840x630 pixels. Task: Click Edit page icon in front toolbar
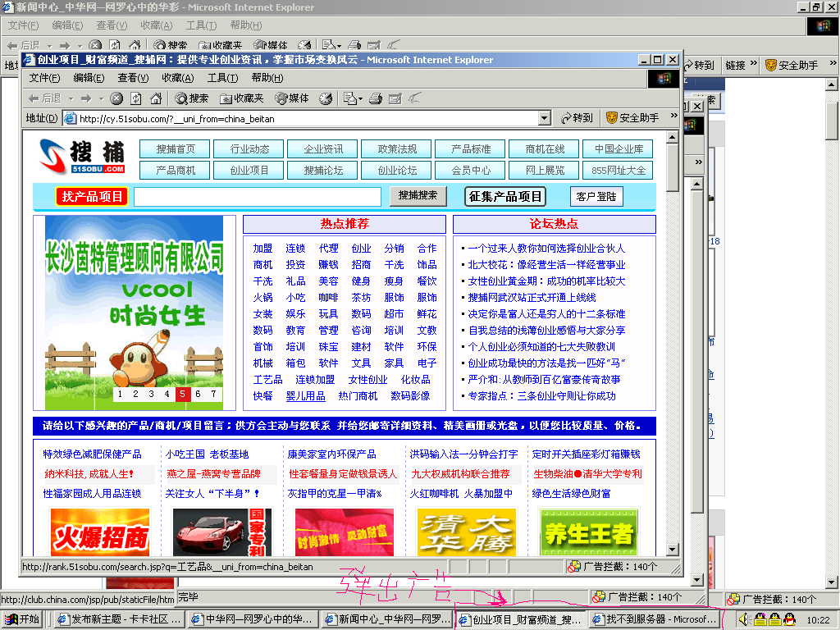coord(395,98)
